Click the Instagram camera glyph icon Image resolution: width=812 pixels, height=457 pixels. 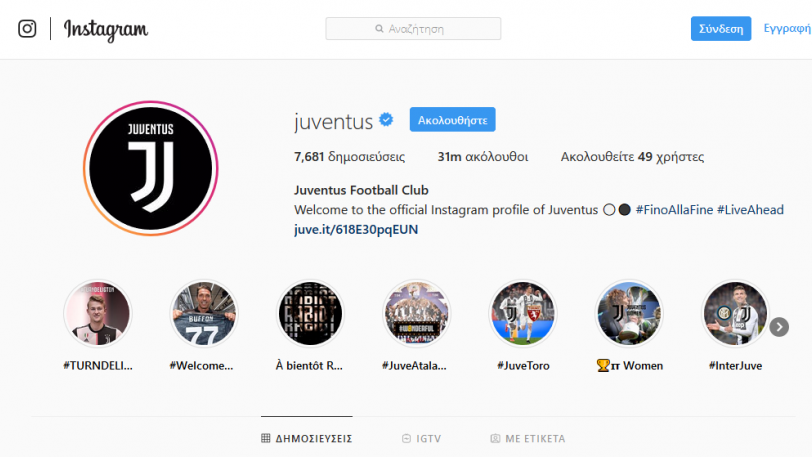27,28
